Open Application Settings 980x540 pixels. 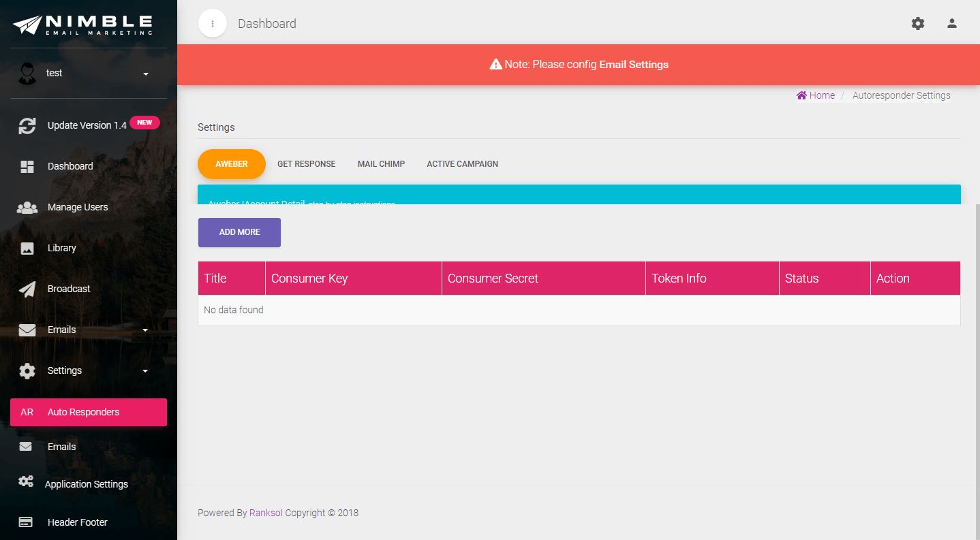tap(87, 484)
